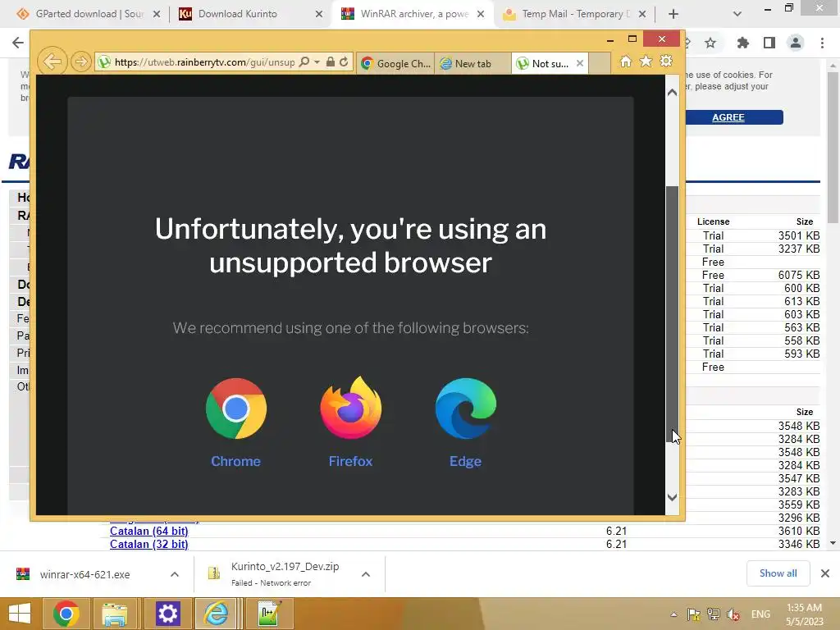Screen dimensions: 840x630
Task: Click the IE scrollbar down arrow
Action: pos(672,498)
